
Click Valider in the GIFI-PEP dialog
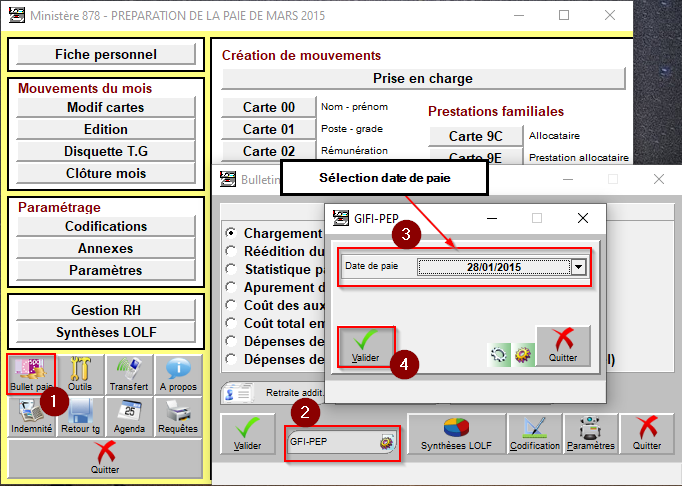366,347
